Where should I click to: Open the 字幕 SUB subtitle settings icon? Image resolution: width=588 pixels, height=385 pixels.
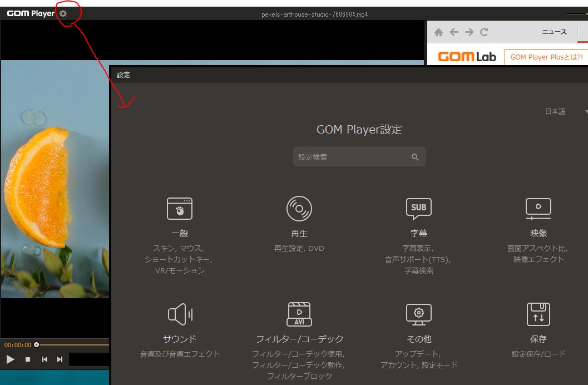418,209
